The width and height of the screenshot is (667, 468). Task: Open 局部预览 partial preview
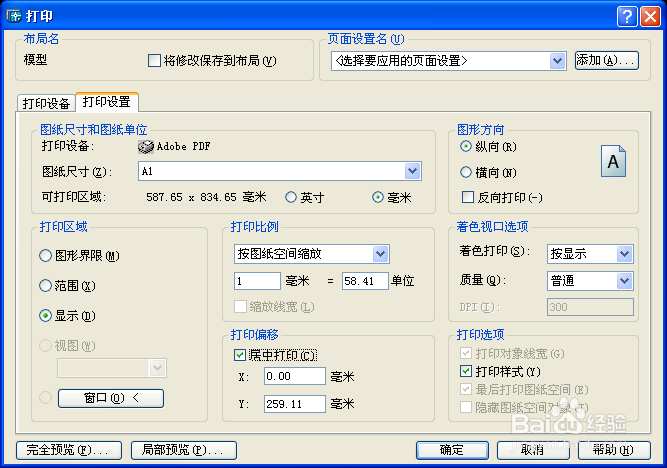tap(184, 450)
